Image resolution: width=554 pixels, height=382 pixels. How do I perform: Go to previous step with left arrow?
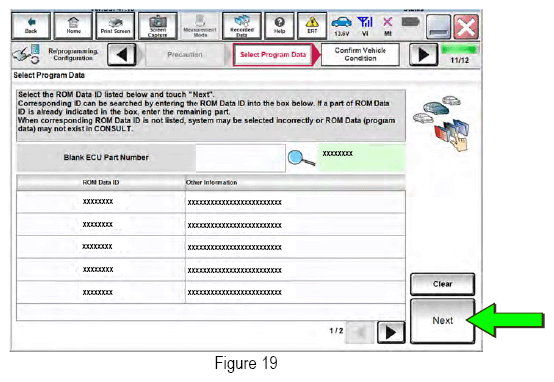(x=122, y=54)
